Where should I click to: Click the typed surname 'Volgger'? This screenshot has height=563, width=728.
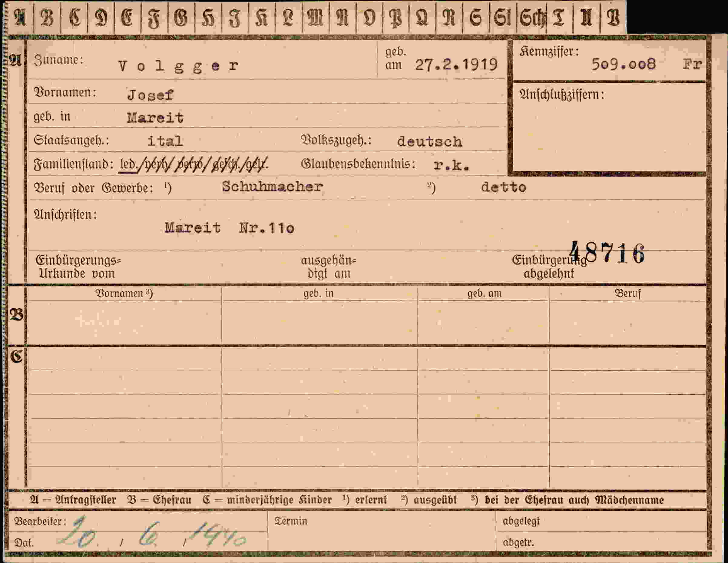[178, 66]
